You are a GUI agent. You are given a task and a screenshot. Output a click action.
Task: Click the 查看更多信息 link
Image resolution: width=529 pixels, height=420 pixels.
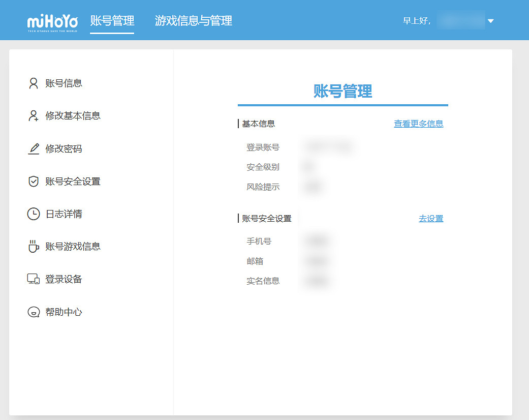(418, 124)
